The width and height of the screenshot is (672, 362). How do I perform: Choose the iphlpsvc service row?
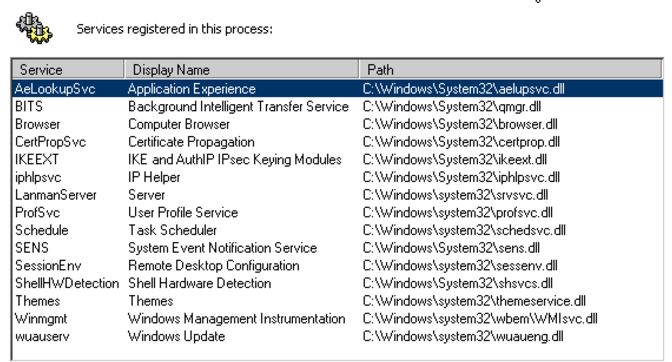point(337,177)
